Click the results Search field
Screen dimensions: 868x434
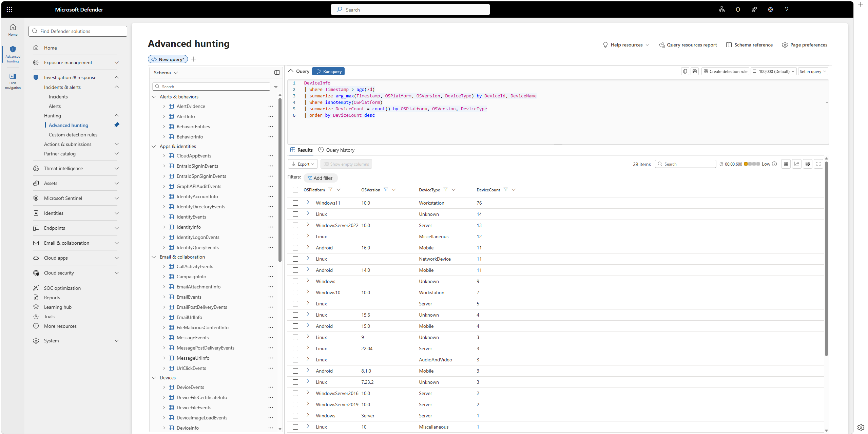pos(686,164)
